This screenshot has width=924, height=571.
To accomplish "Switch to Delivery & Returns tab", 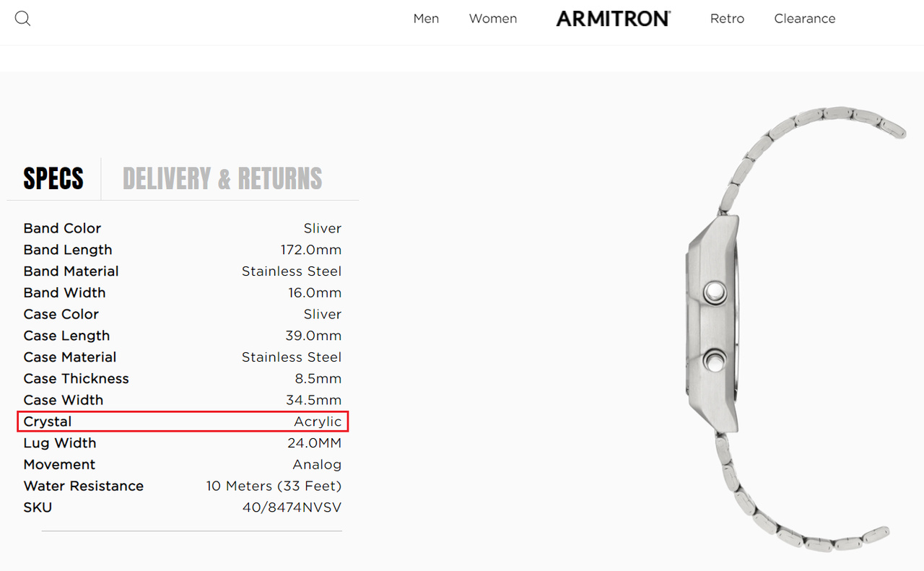I will tap(222, 178).
